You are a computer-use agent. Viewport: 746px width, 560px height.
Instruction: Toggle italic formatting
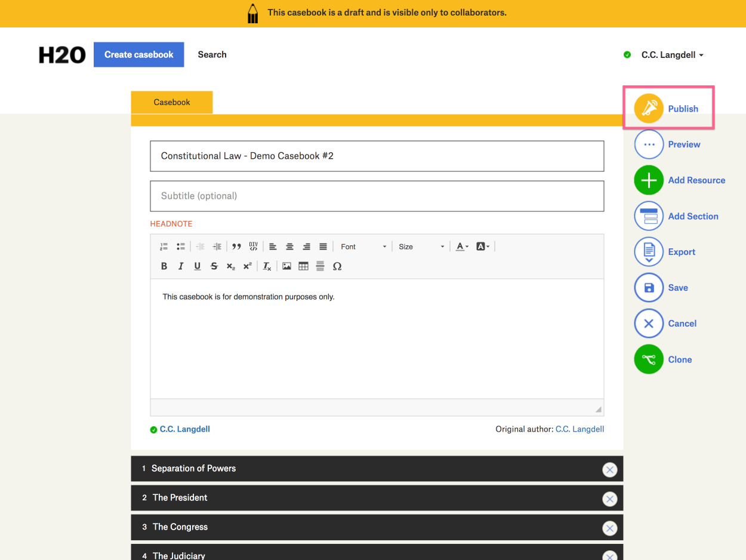coord(181,266)
